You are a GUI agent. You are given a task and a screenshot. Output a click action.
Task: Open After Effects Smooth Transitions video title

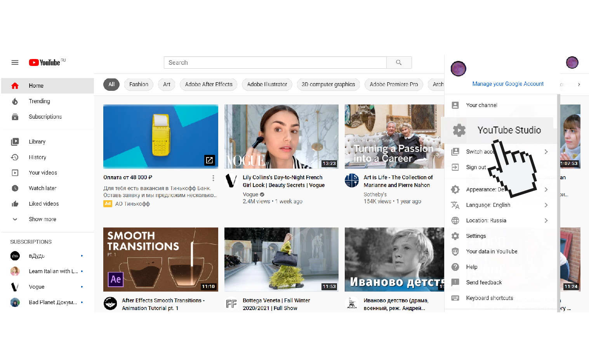tap(163, 304)
